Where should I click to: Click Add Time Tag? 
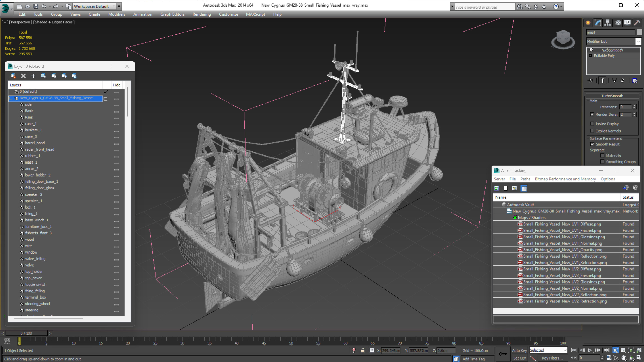point(473,359)
